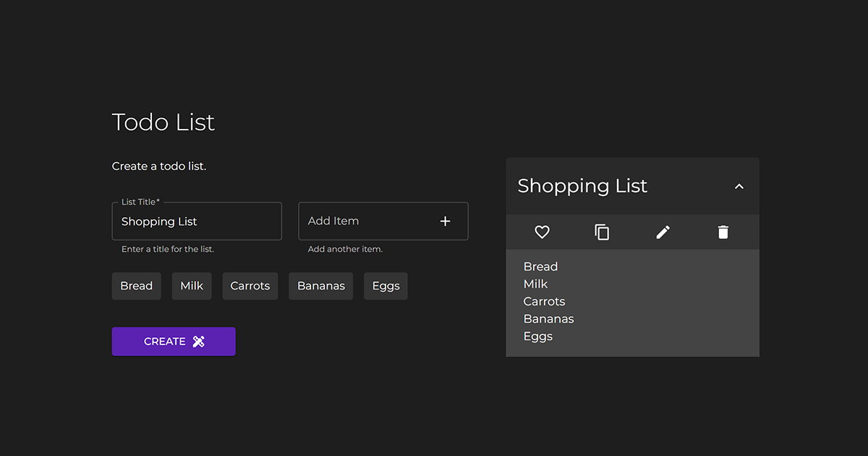The height and width of the screenshot is (456, 868).
Task: Select Eggs in the shopping list card
Action: coord(537,336)
